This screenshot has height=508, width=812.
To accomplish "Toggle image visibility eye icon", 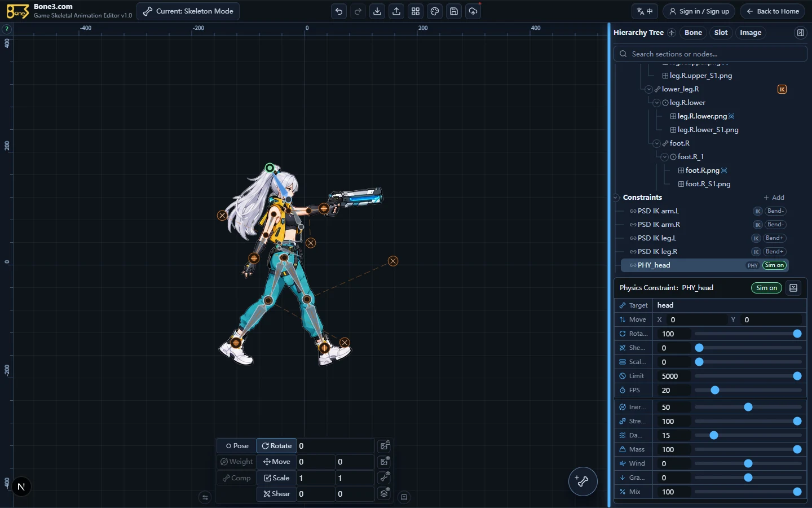I will (385, 462).
